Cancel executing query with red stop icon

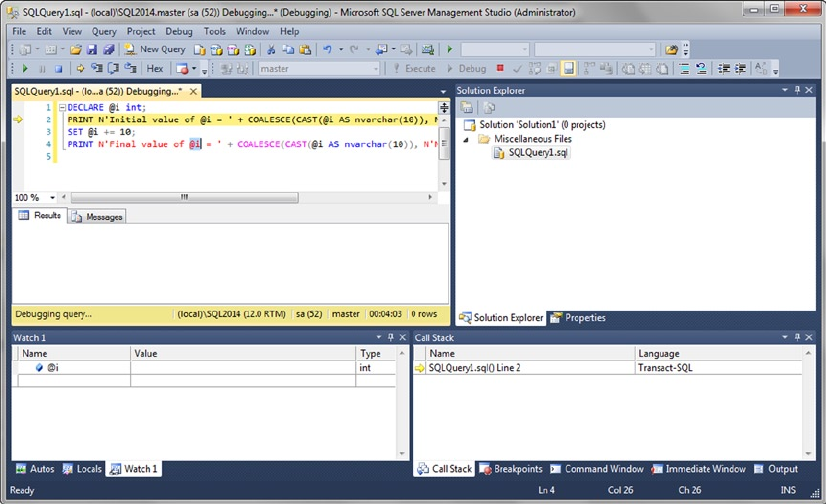pyautogui.click(x=500, y=69)
